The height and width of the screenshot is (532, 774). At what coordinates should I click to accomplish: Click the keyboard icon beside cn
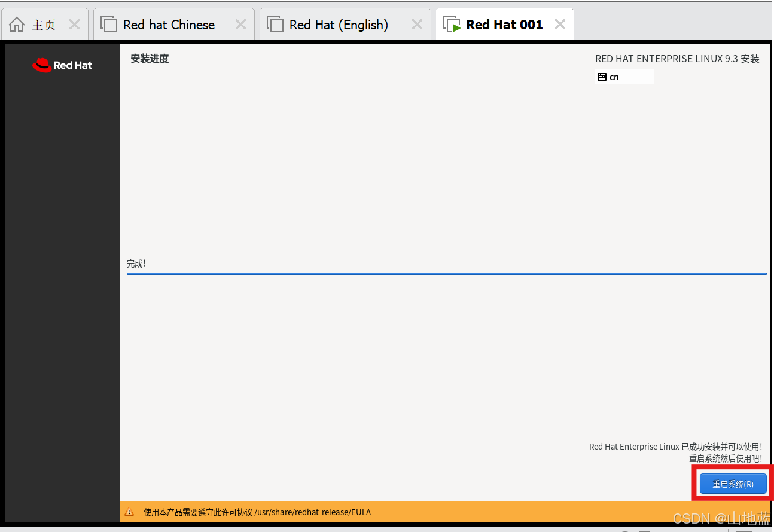click(602, 77)
